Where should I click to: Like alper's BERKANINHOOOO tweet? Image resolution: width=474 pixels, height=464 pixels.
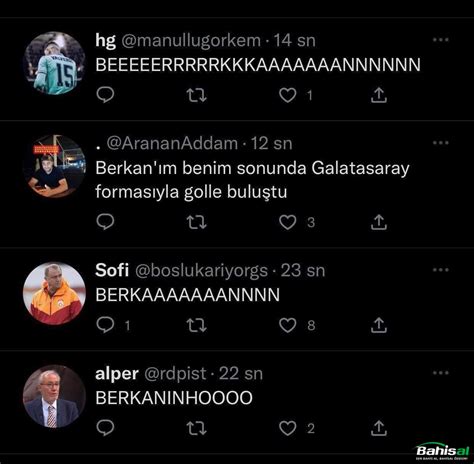[x=287, y=428]
